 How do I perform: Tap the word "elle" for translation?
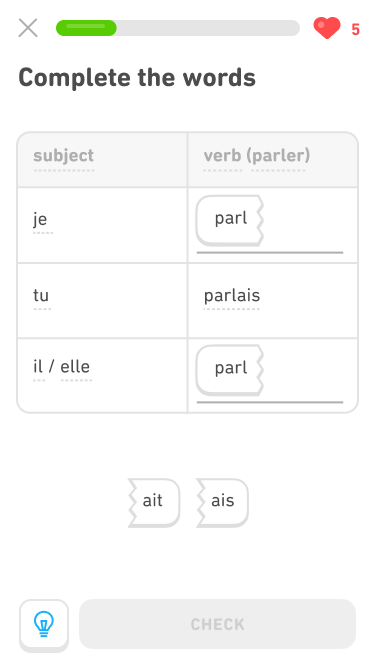(x=75, y=366)
